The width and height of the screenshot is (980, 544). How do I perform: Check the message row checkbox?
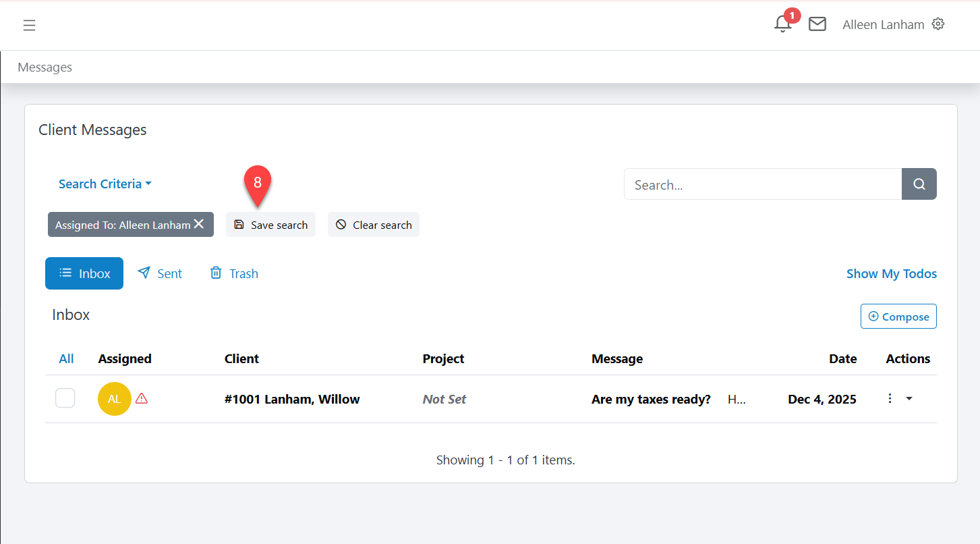click(x=65, y=398)
